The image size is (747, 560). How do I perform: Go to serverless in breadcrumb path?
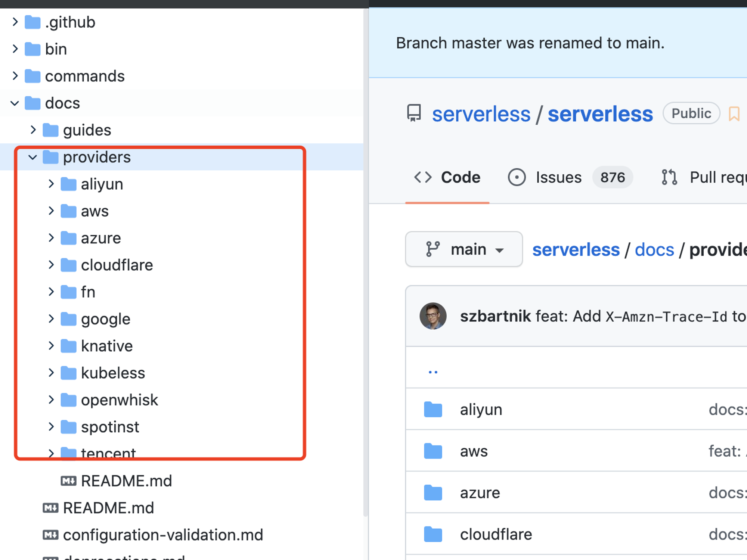click(576, 250)
